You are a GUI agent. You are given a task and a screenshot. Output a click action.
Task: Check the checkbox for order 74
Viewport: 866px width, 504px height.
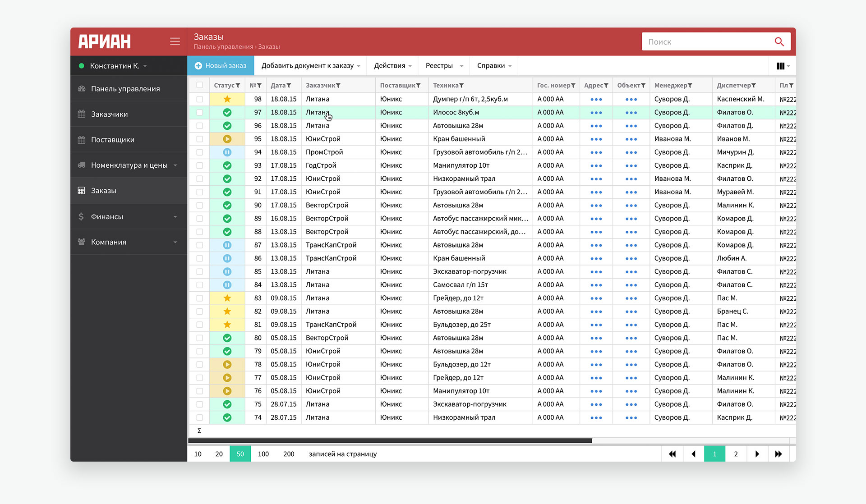pyautogui.click(x=200, y=417)
